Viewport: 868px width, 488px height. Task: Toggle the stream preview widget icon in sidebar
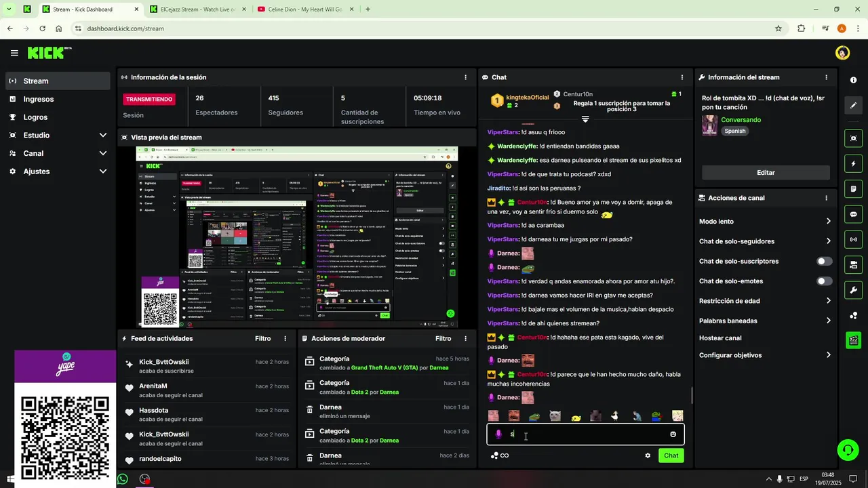853,138
